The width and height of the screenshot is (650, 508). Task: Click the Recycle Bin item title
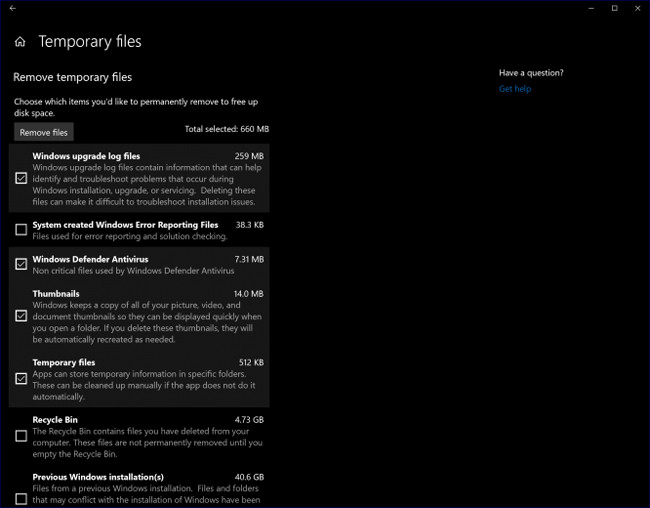[x=55, y=420]
